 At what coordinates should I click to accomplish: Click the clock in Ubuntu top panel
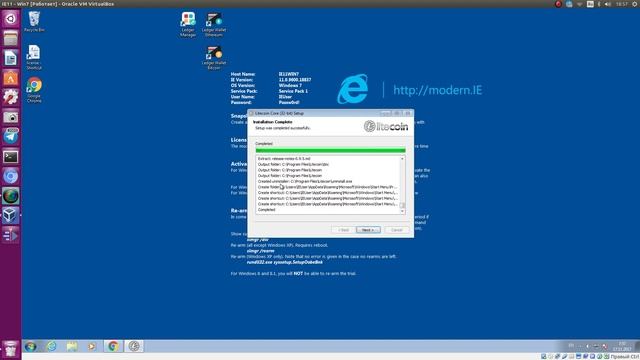(x=622, y=4)
